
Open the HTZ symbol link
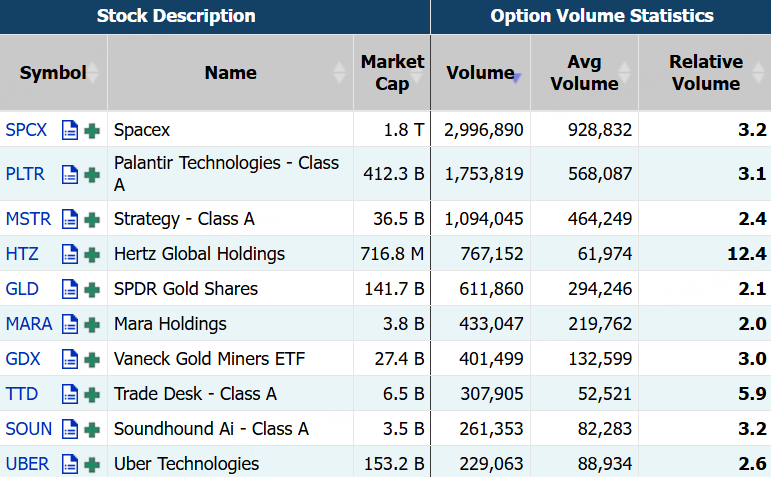[x=22, y=254]
